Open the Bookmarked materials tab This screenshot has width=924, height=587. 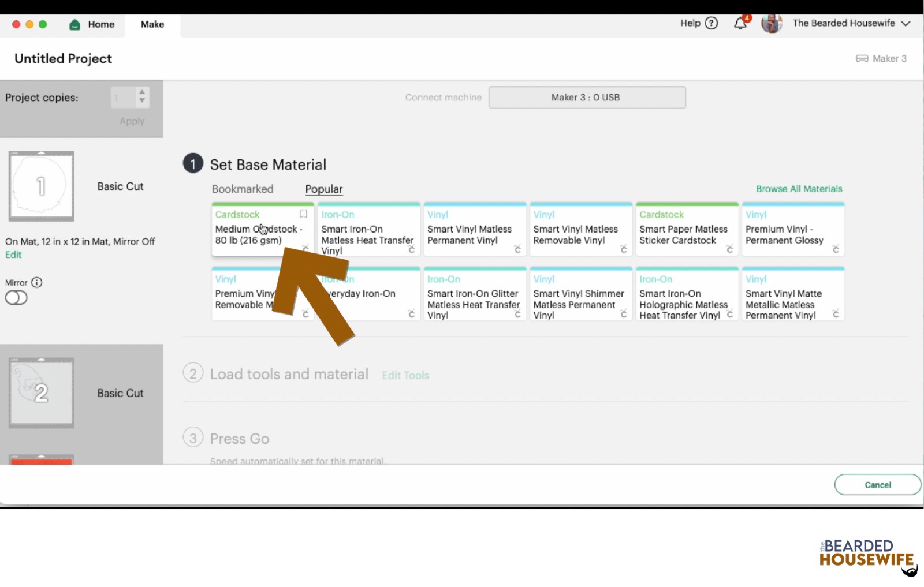pos(243,189)
